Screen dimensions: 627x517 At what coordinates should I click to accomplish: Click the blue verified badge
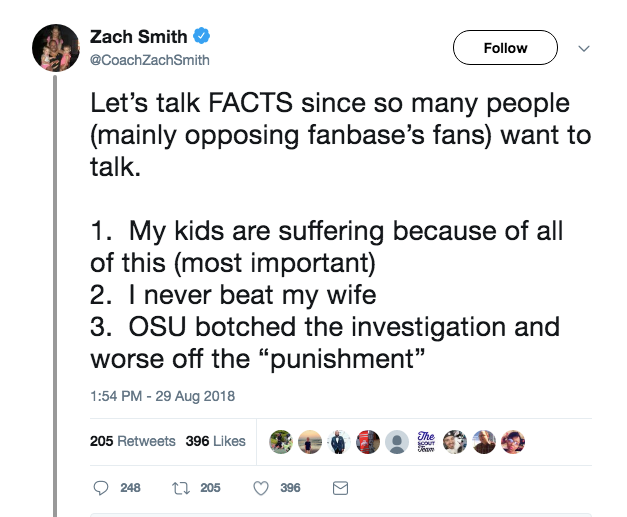(x=202, y=37)
